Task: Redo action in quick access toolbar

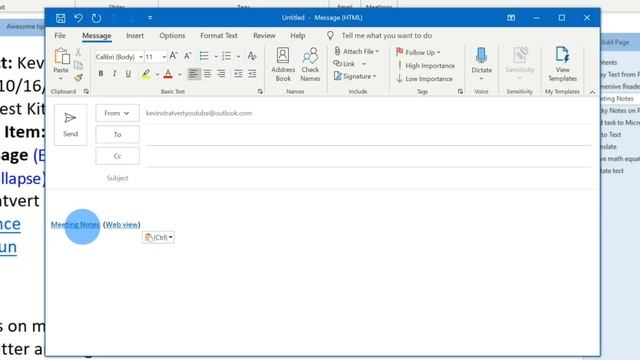Action: [x=96, y=18]
